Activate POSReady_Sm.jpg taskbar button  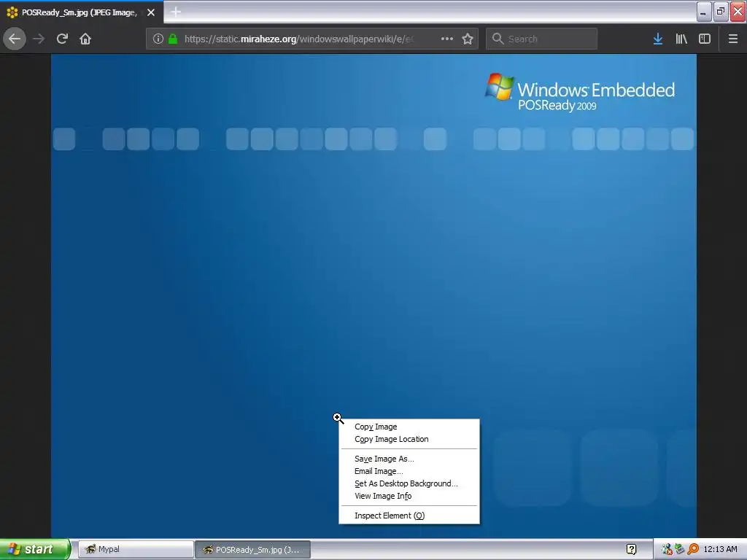(253, 550)
